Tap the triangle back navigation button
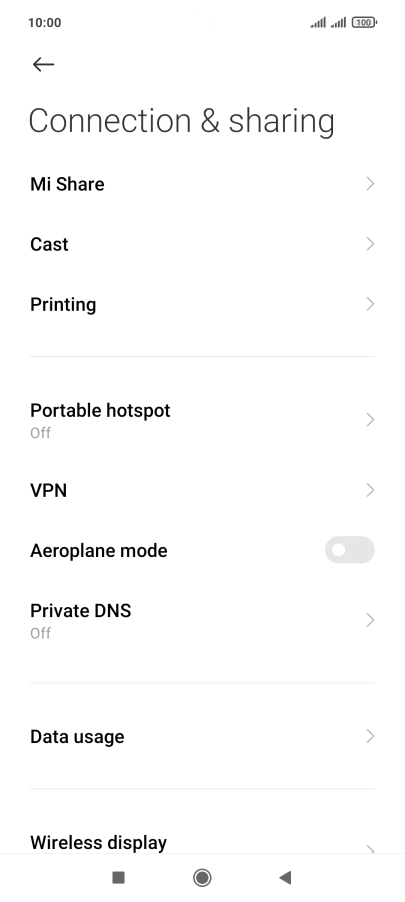 tap(285, 877)
